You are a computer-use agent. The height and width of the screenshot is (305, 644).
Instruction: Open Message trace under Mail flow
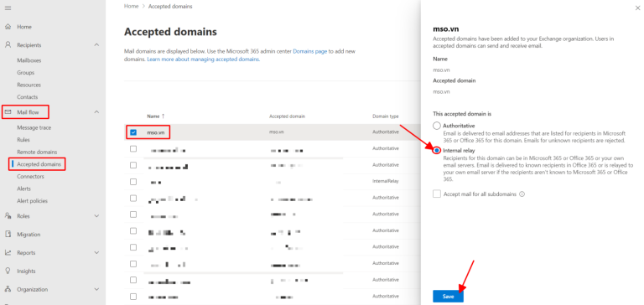[x=34, y=127]
